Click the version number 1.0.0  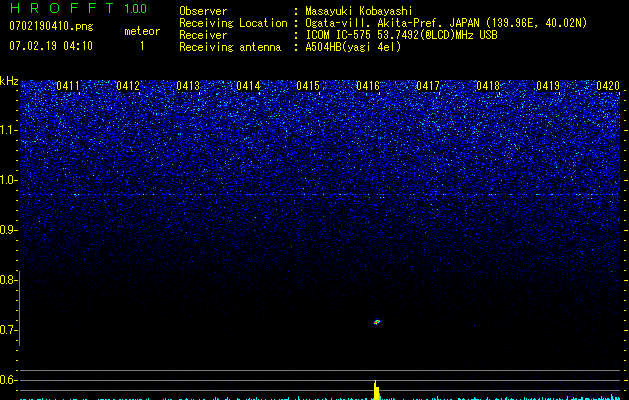coord(136,9)
